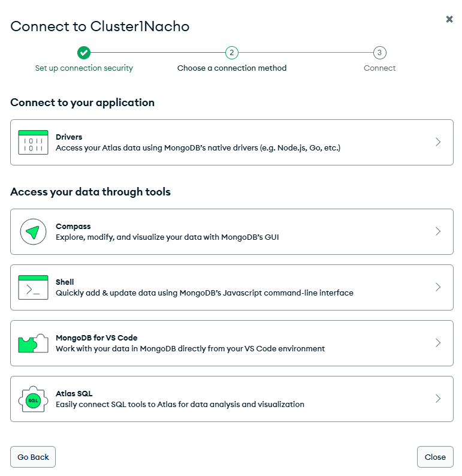Screen dimensions: 462x476
Task: Expand the Shell option chevron
Action: (438, 287)
